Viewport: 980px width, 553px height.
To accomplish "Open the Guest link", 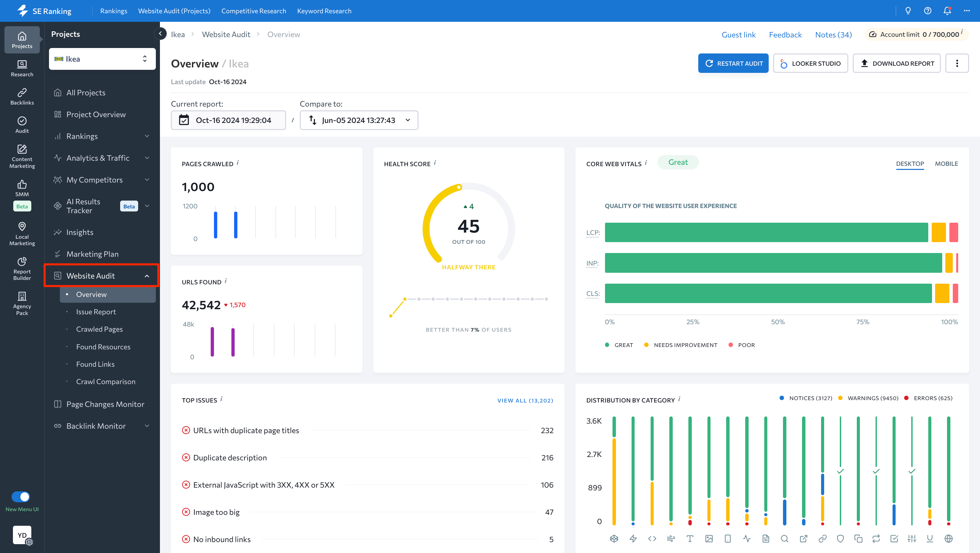I will (x=738, y=35).
